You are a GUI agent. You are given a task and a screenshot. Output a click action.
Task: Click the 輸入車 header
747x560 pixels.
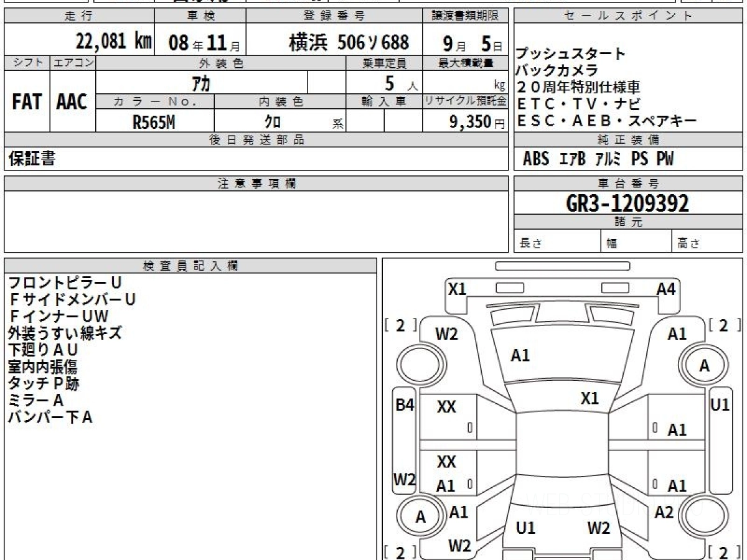tap(384, 101)
